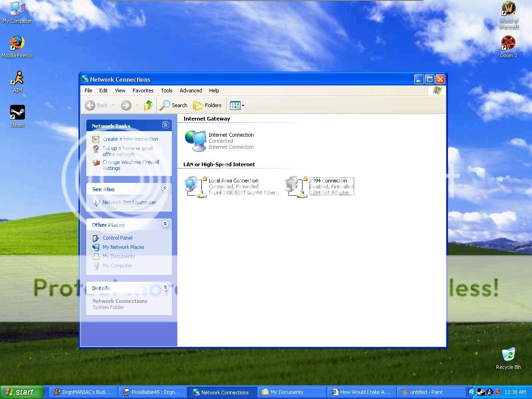Click the My Network Places icon
The height and width of the screenshot is (399, 532).
[x=96, y=248]
